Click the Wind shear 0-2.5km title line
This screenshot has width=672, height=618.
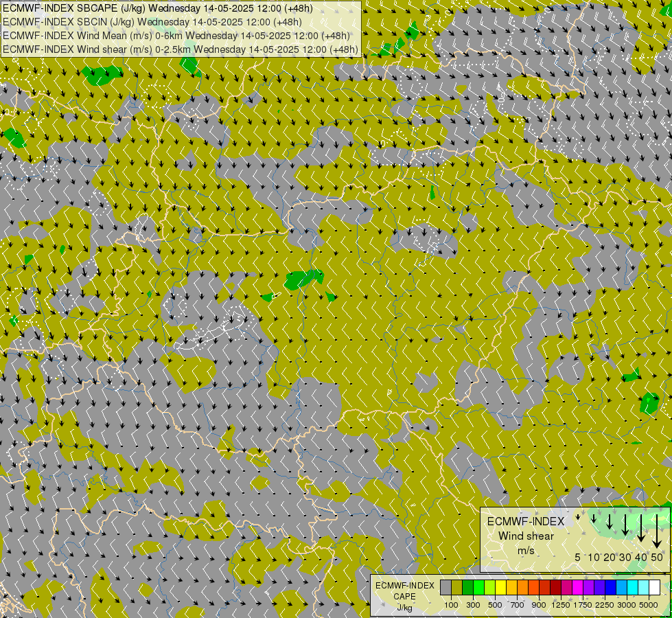coord(181,49)
